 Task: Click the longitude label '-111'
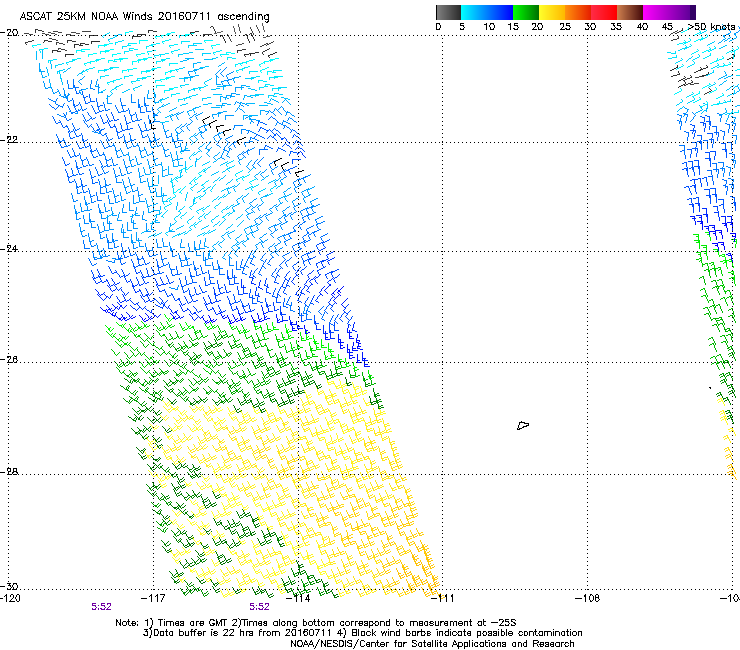tap(442, 598)
